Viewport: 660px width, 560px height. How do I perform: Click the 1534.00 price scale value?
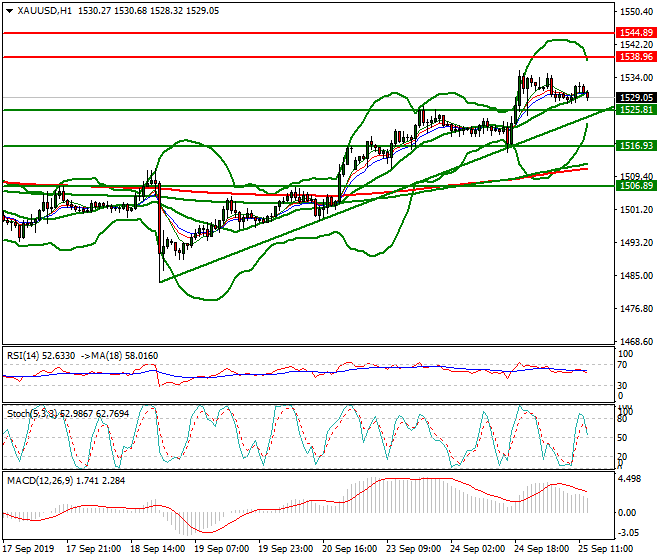636,77
